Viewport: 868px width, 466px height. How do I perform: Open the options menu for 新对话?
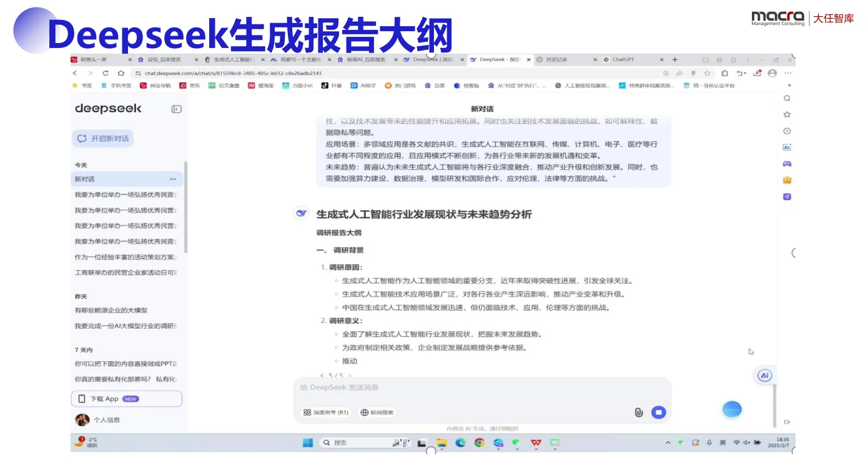(x=173, y=179)
